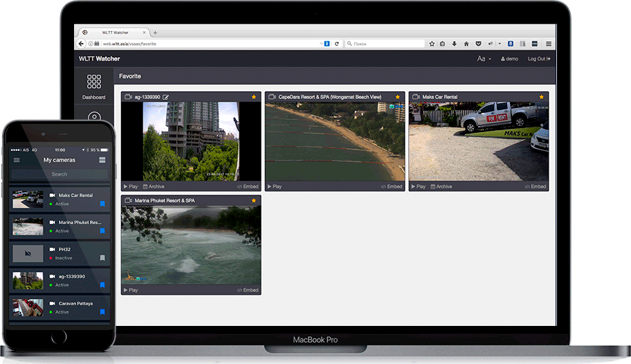Click the browser back arrow button

[82, 44]
